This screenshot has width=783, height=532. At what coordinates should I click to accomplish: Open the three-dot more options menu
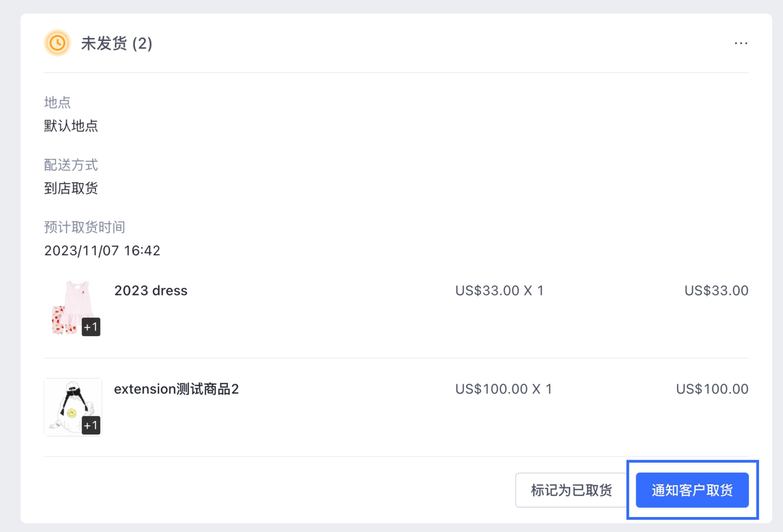pos(741,43)
